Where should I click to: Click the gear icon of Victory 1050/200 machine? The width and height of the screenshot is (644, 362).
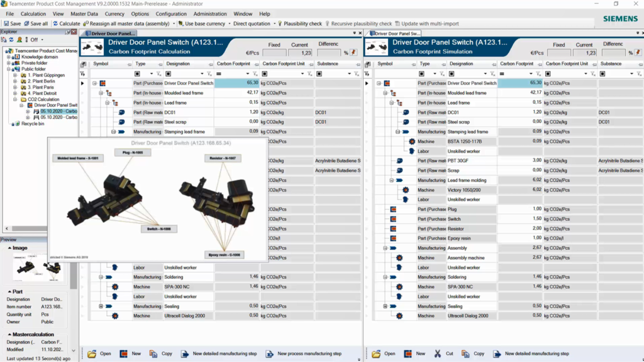(x=406, y=189)
